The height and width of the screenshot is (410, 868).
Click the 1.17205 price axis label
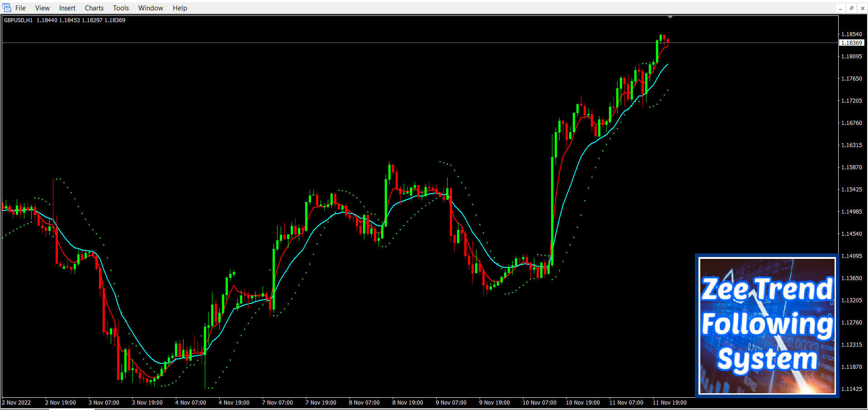click(851, 101)
